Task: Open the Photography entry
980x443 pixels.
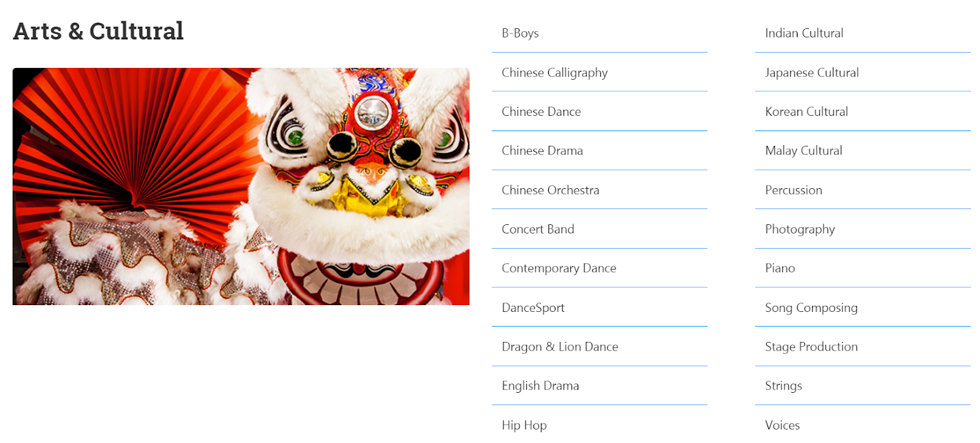Action: pos(799,229)
